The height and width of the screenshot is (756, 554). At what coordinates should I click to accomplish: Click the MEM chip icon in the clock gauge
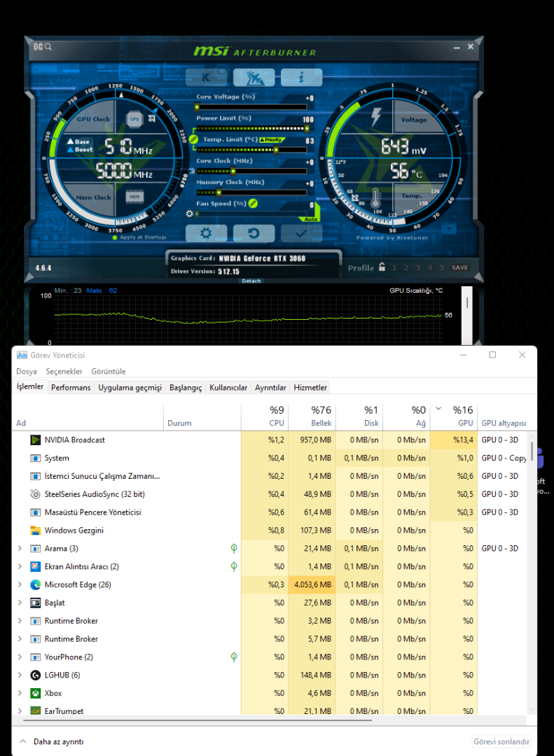click(134, 196)
